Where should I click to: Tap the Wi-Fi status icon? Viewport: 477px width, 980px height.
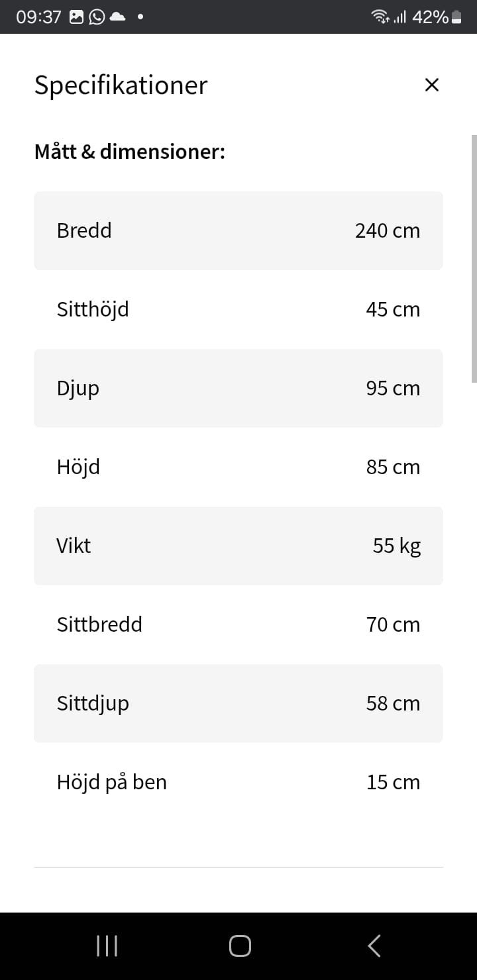[x=380, y=17]
